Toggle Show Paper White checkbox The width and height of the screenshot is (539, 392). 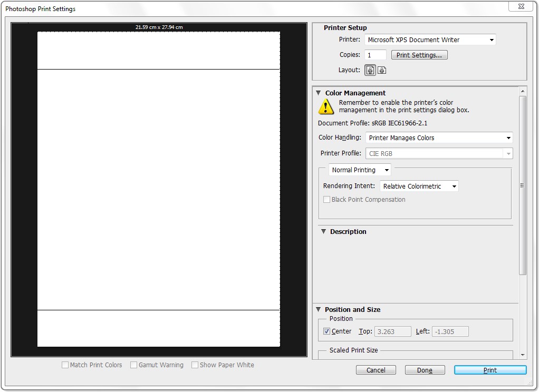pos(195,365)
